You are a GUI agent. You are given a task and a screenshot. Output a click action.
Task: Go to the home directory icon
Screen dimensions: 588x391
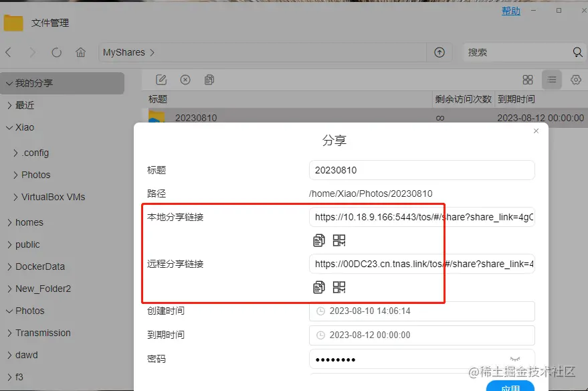81,52
